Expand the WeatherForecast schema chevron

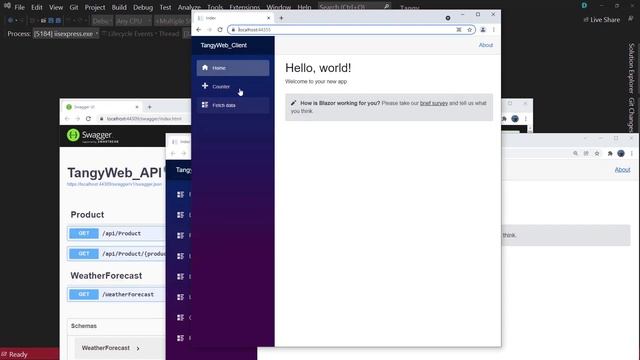coord(138,349)
